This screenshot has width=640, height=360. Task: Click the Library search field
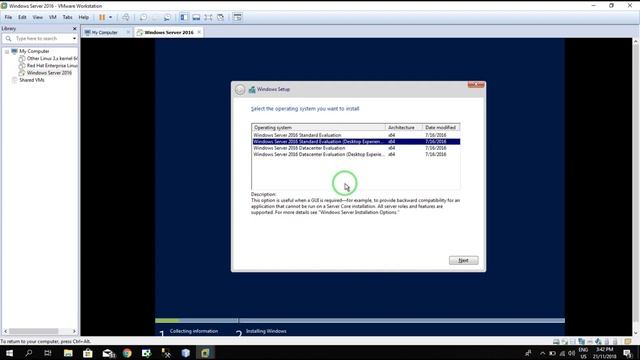[x=40, y=38]
